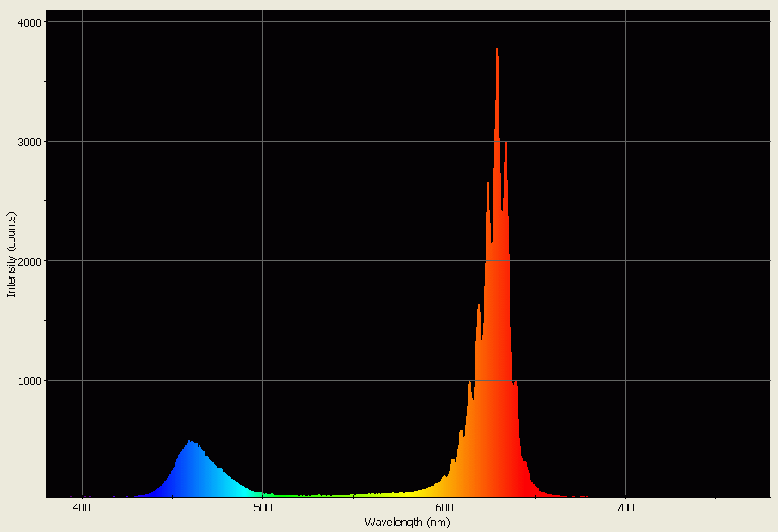
Task: Click the cyan slope right of blue peak
Action: [x=228, y=481]
